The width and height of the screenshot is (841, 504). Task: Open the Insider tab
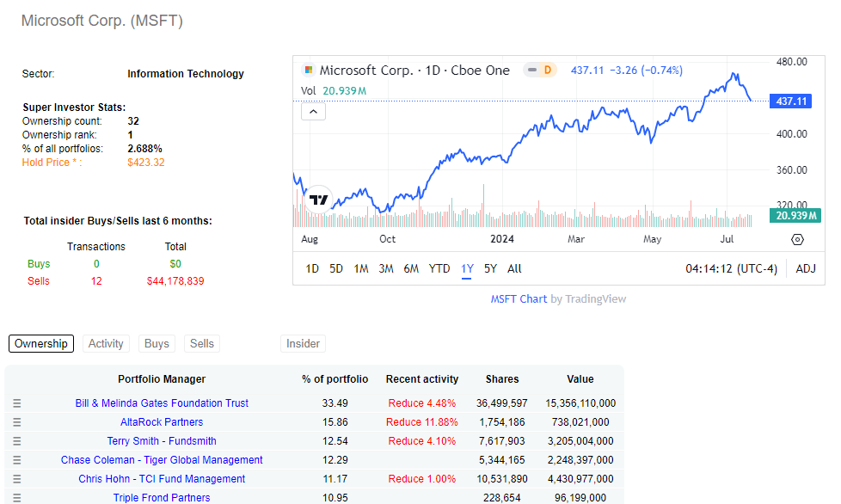303,344
